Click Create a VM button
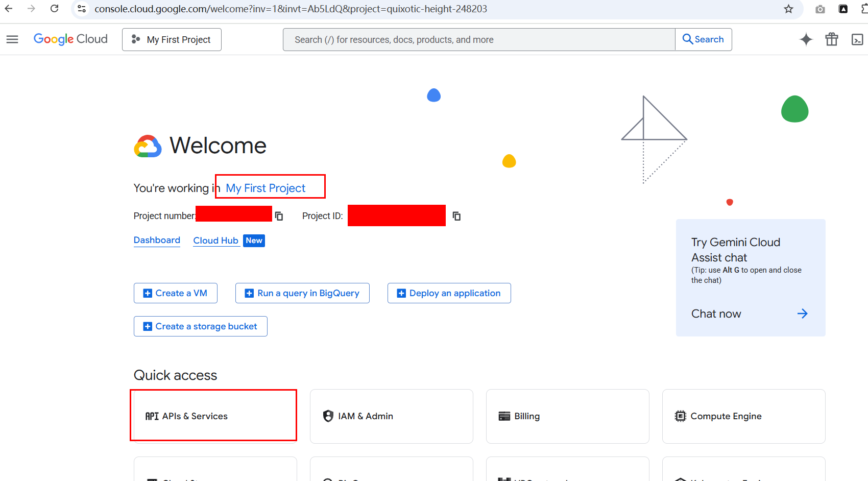This screenshot has width=868, height=481. (x=176, y=293)
